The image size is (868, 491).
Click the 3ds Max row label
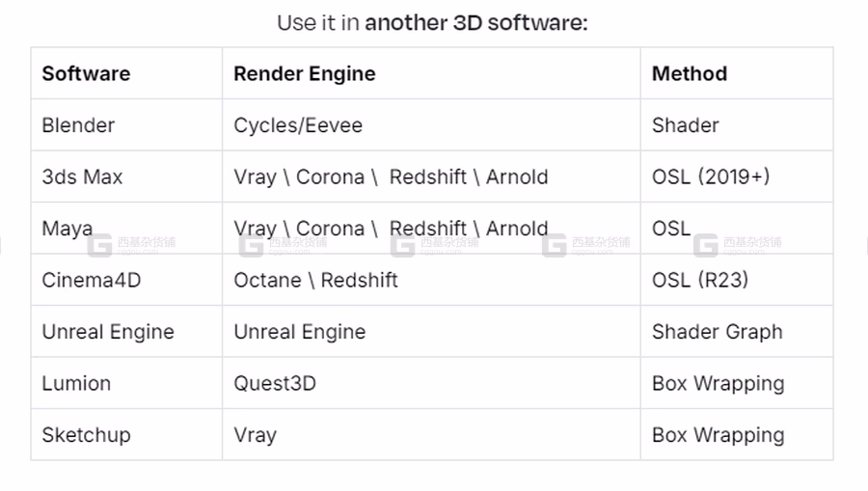pyautogui.click(x=82, y=177)
